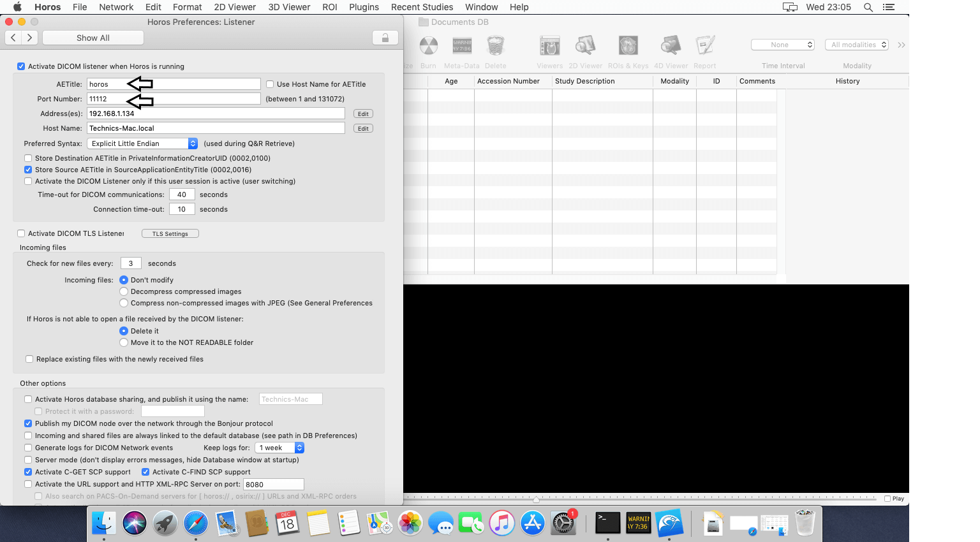
Task: Launch the 2D Viewer toolbar icon
Action: coord(585,46)
